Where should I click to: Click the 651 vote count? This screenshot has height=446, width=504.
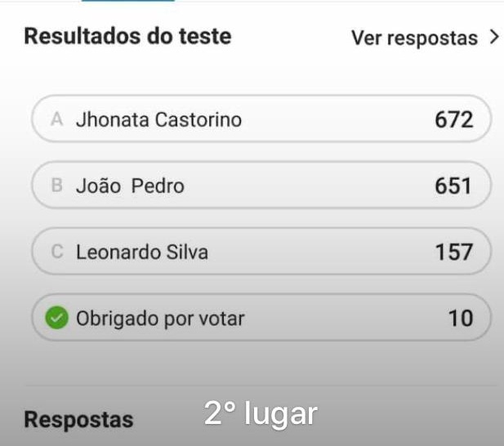[453, 186]
